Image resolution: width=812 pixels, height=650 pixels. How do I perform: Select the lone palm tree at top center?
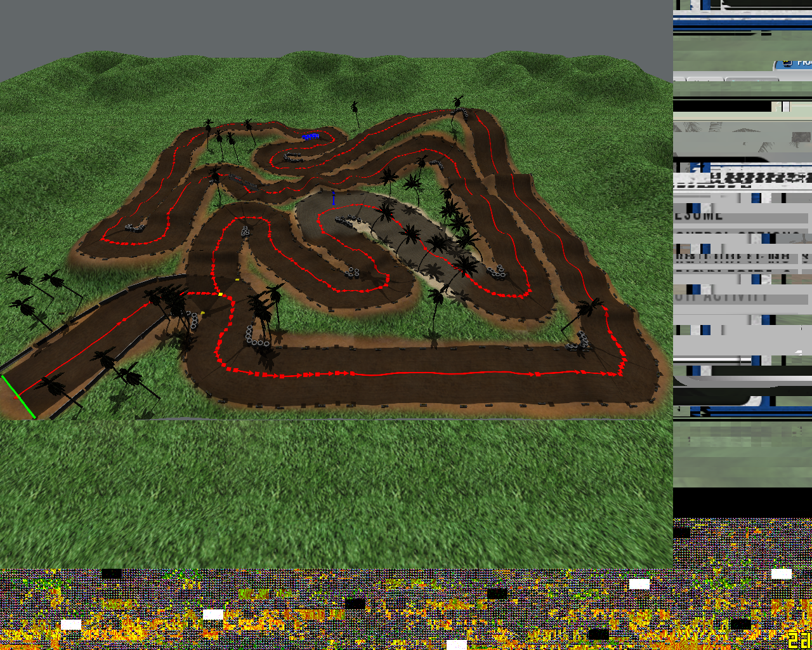coord(354,114)
